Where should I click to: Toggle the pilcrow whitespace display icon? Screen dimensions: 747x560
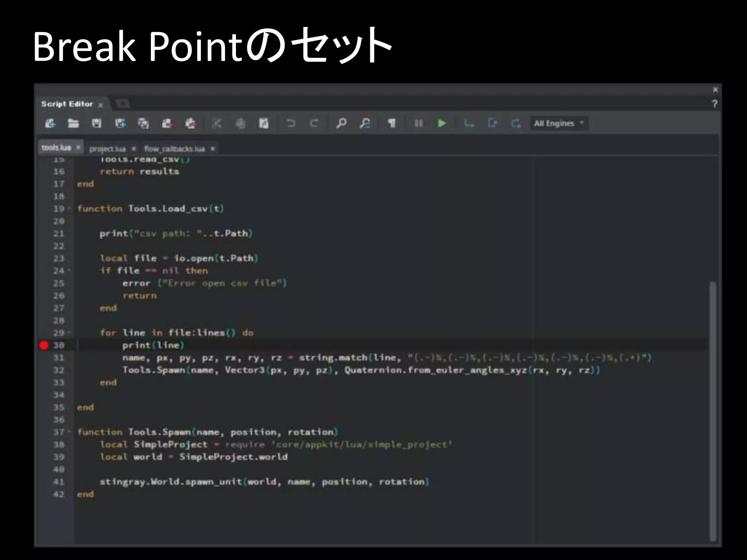(x=392, y=123)
